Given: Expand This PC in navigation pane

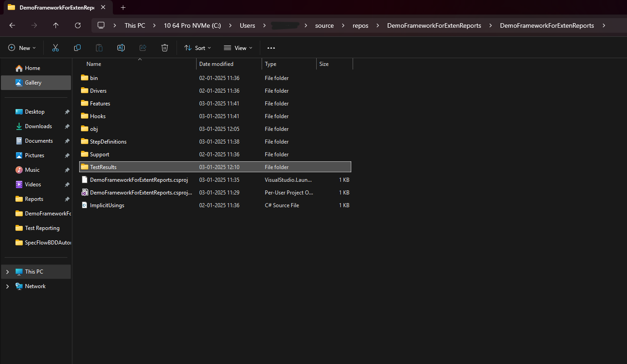Looking at the screenshot, I should 7,272.
